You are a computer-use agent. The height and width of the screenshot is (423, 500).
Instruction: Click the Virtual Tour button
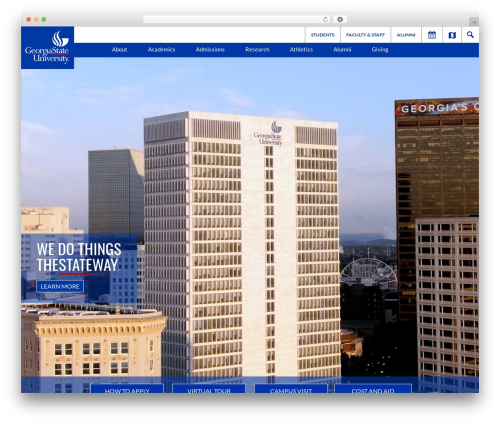[x=209, y=388]
